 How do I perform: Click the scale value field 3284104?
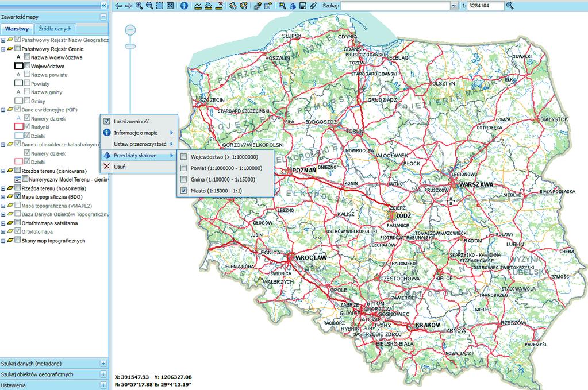[485, 6]
